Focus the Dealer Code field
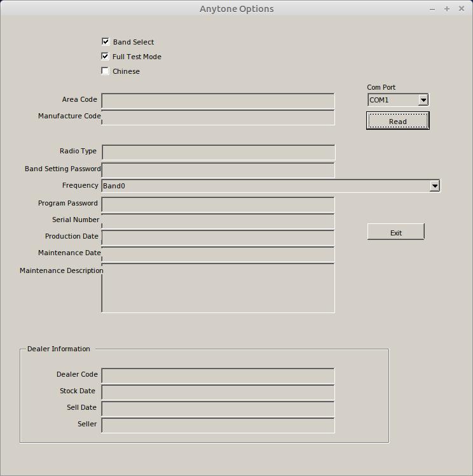This screenshot has height=476, width=473. [x=218, y=376]
